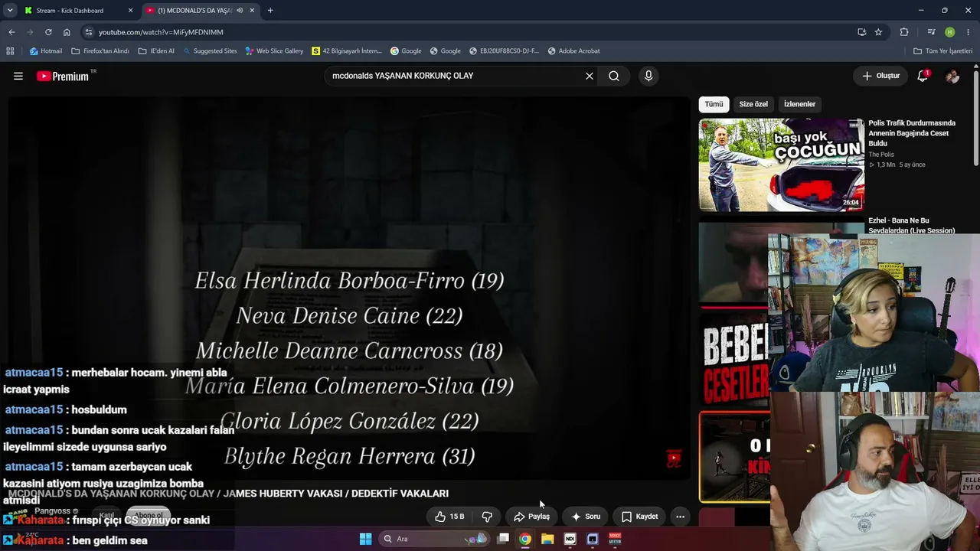Open a new browser tab
980x551 pixels.
click(270, 11)
